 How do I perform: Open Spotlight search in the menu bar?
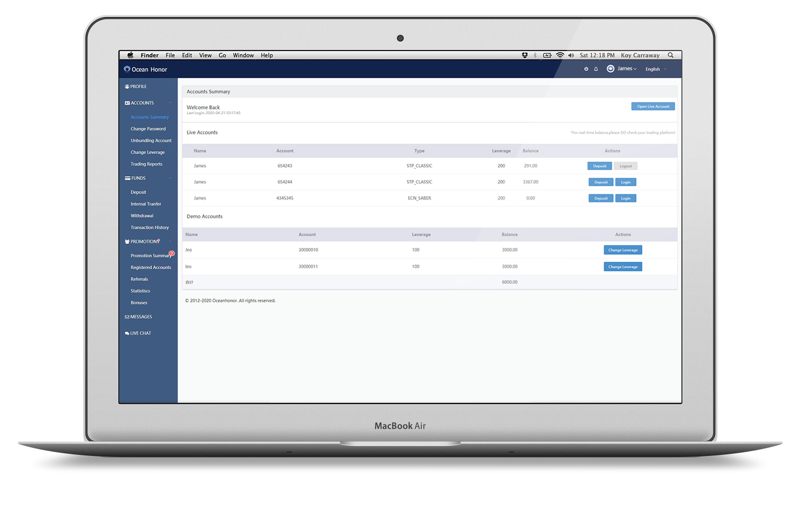(671, 55)
